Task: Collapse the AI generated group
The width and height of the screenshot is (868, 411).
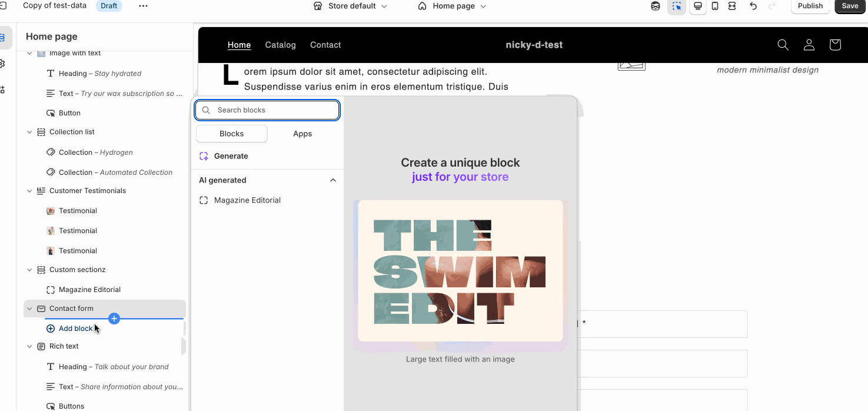Action: 332,180
